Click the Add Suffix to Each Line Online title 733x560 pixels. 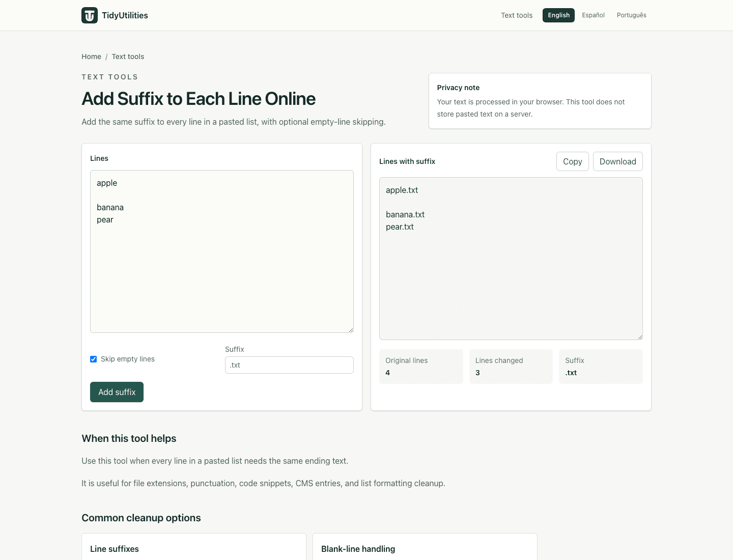(199, 99)
